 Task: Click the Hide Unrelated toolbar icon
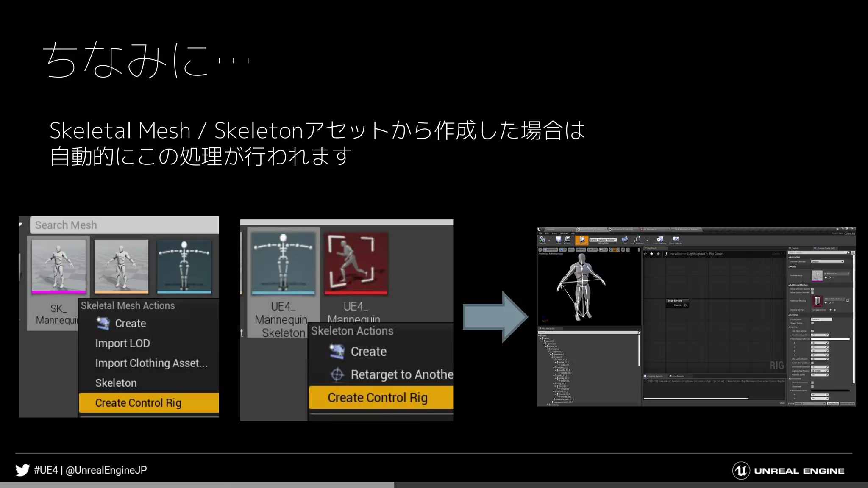pos(637,239)
